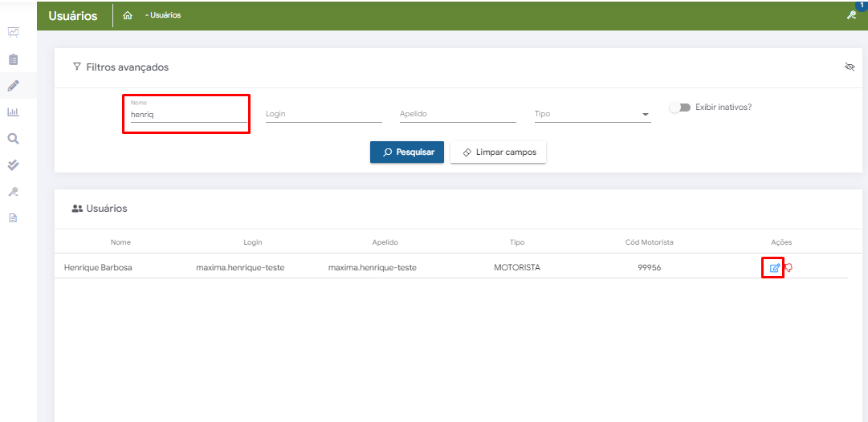Viewport: 868px width, 422px height.
Task: Click the clipboard icon in sidebar
Action: [13, 59]
